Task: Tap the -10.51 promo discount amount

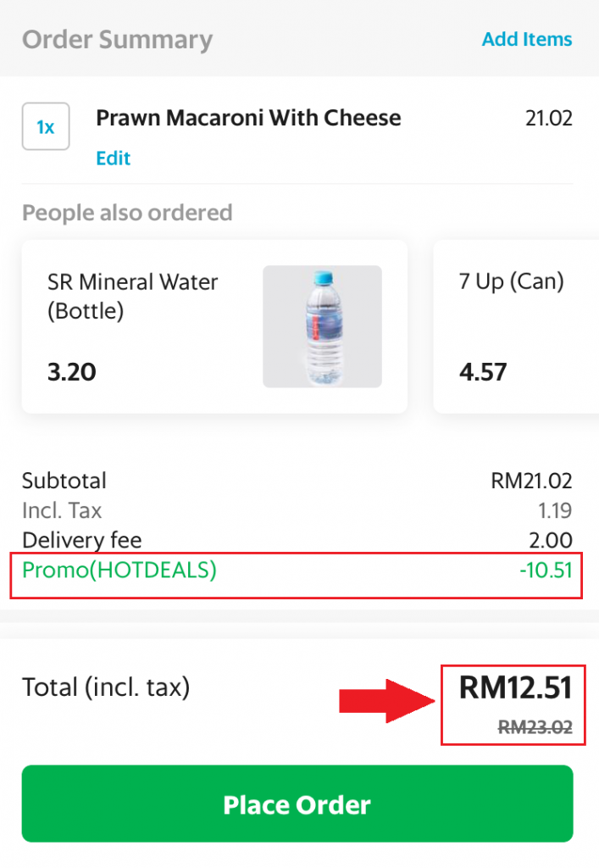Action: point(546,570)
